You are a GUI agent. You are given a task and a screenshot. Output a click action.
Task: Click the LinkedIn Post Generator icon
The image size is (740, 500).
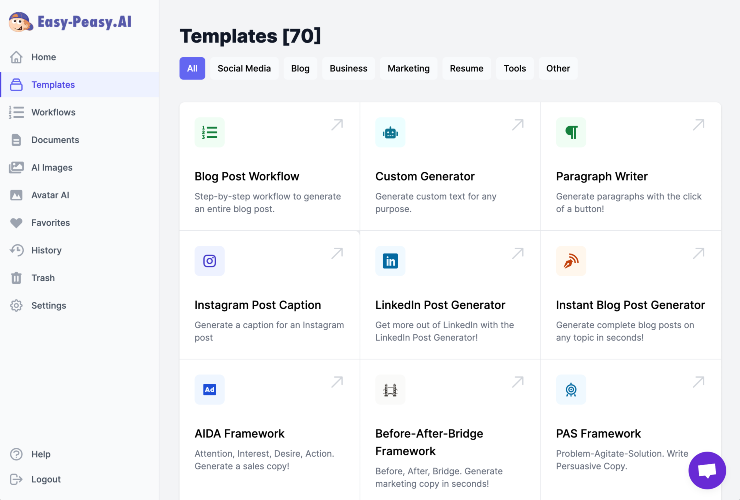(x=390, y=261)
